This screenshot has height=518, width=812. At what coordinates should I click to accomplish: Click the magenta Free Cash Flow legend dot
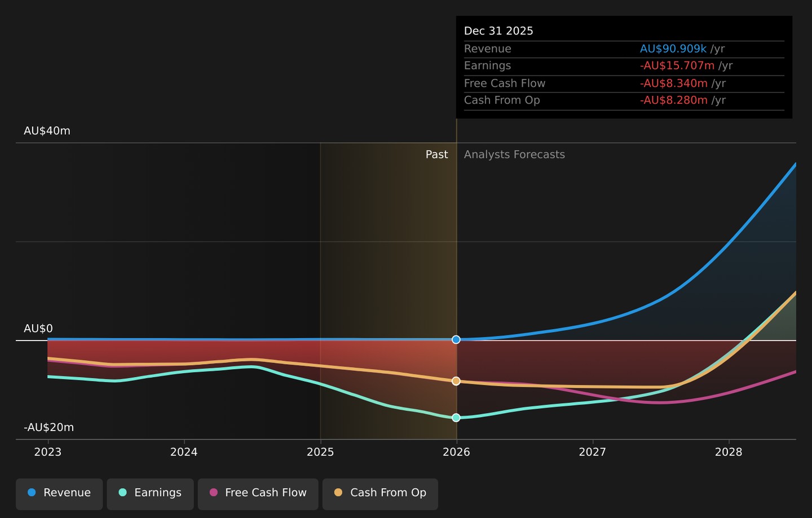pyautogui.click(x=213, y=493)
